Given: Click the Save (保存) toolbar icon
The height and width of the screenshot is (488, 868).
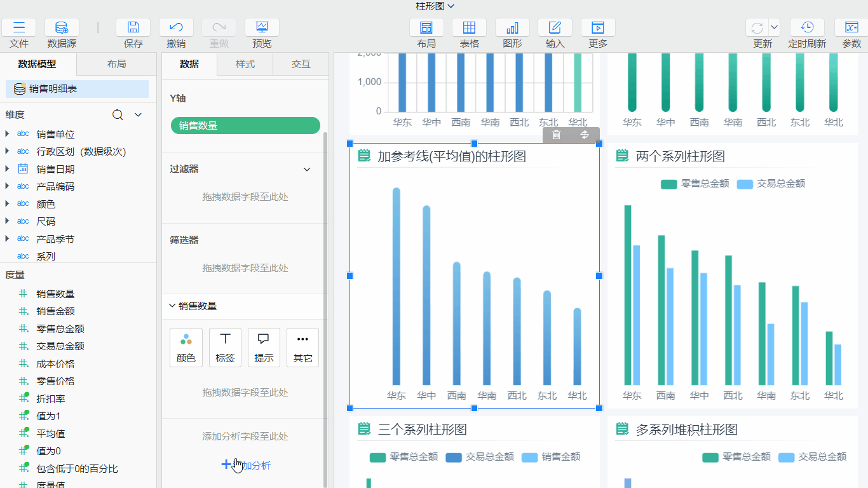Looking at the screenshot, I should 133,28.
